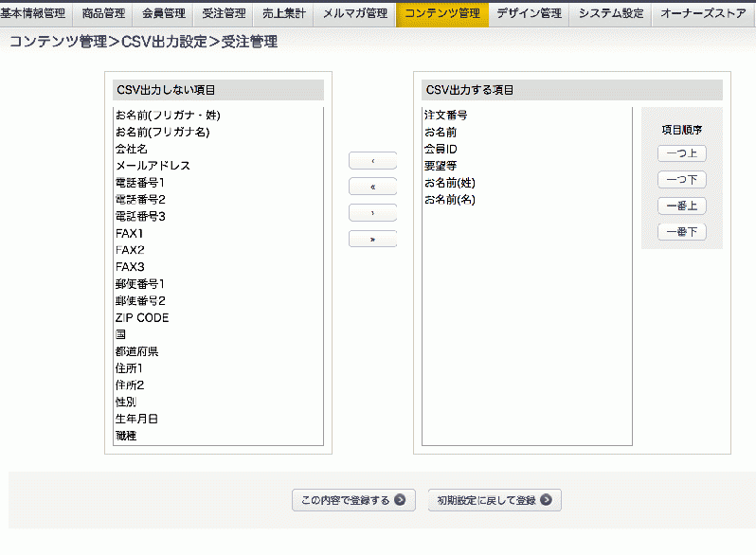Select 会社名 in the list
756x555 pixels.
(218, 149)
